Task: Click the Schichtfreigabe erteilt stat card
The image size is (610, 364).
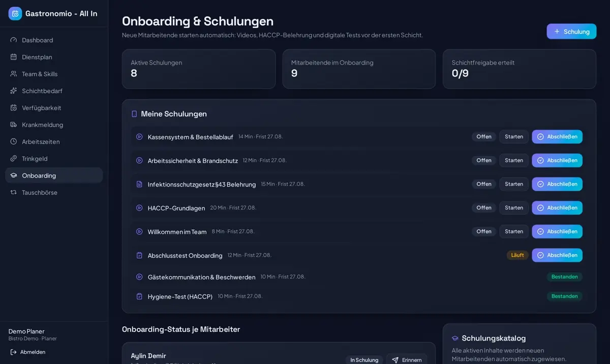Action: coord(520,69)
